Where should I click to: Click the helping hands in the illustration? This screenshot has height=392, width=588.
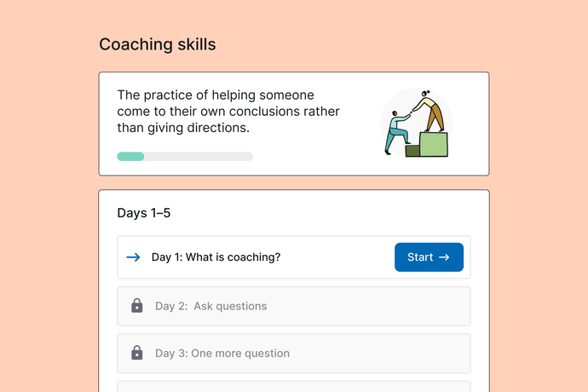411,112
